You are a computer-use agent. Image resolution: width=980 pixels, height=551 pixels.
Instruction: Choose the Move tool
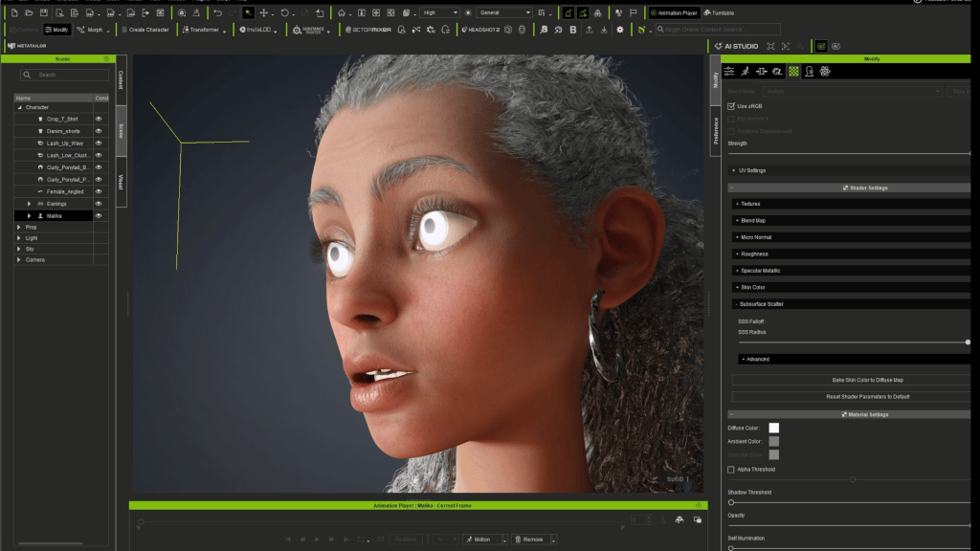pyautogui.click(x=264, y=12)
